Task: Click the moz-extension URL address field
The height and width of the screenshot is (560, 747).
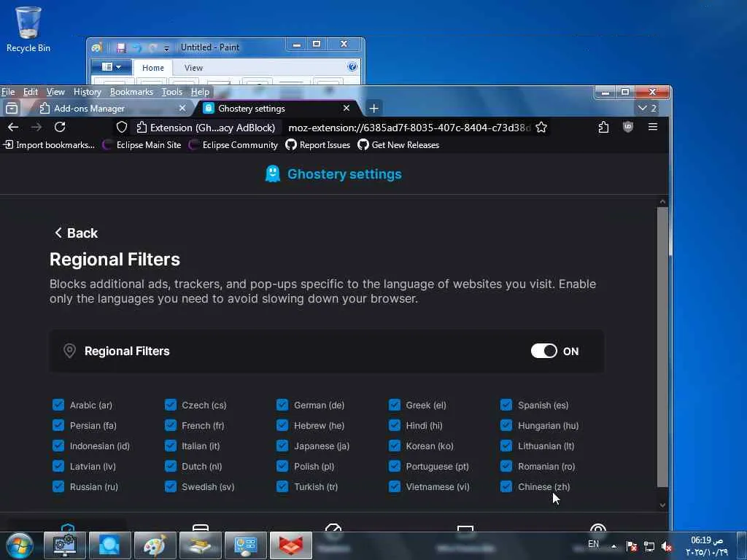Action: pyautogui.click(x=409, y=128)
